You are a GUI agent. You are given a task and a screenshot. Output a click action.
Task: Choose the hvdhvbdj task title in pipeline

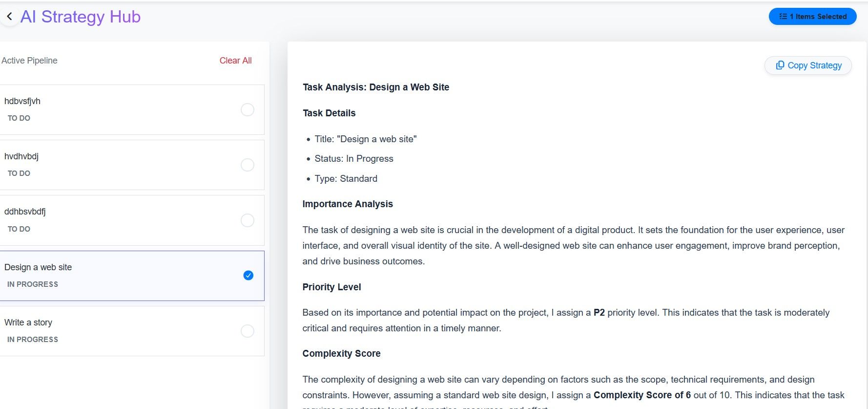(21, 156)
